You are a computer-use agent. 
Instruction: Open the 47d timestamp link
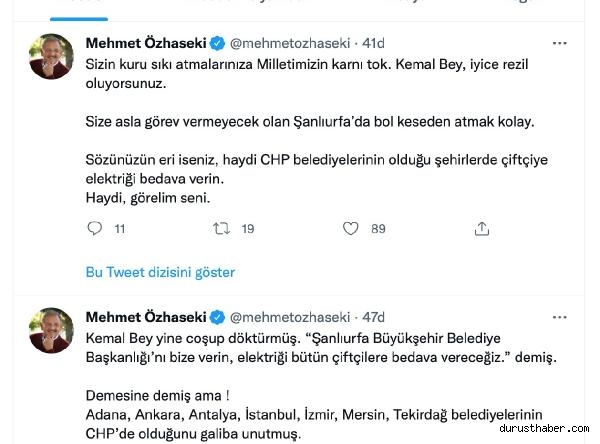point(373,315)
